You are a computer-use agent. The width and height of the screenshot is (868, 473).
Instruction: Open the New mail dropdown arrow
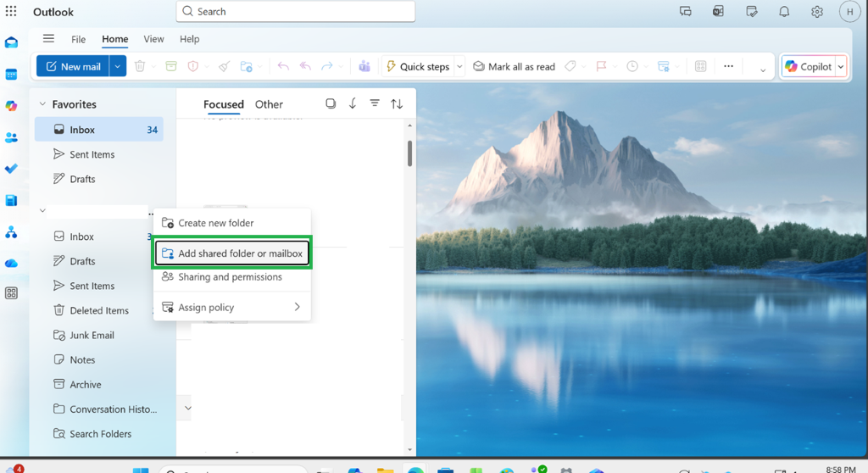coord(117,66)
